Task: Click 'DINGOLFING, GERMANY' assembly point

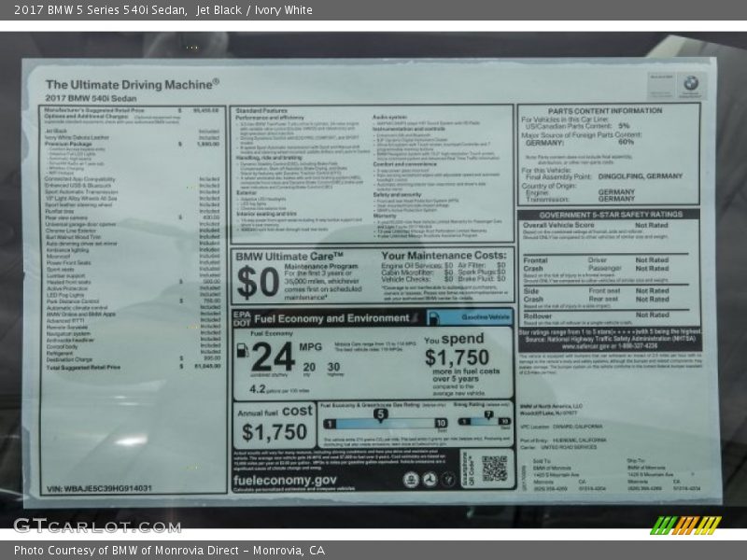Action: pos(640,176)
